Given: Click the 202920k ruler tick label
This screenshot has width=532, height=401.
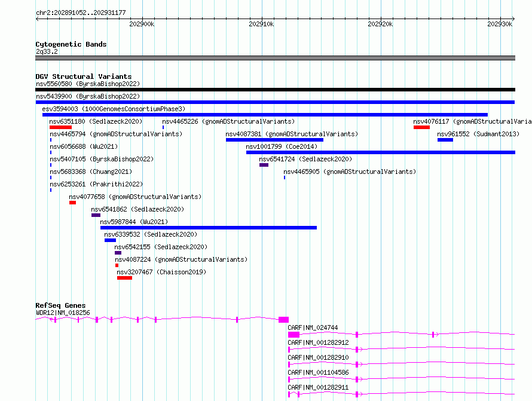Looking at the screenshot, I should (380, 24).
